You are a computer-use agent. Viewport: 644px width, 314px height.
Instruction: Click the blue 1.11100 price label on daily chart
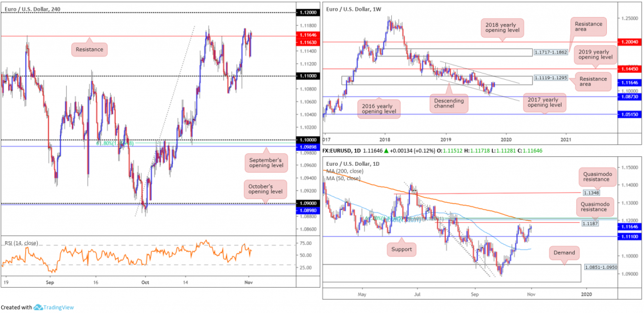point(628,236)
